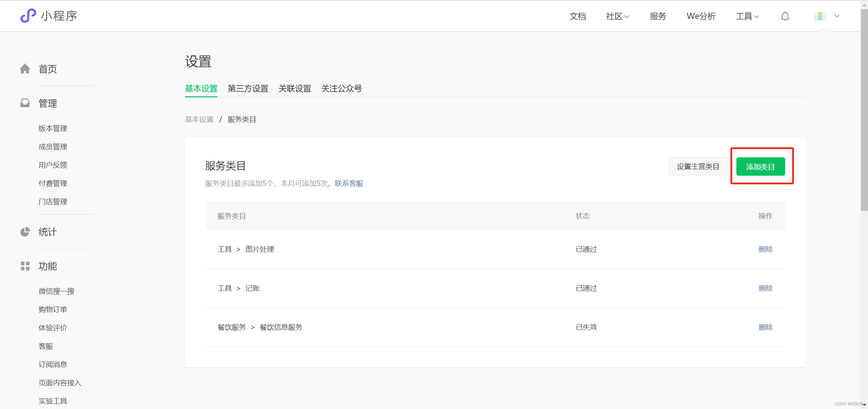The width and height of the screenshot is (868, 409).
Task: Expand the 工具 dropdown in header
Action: [x=747, y=16]
